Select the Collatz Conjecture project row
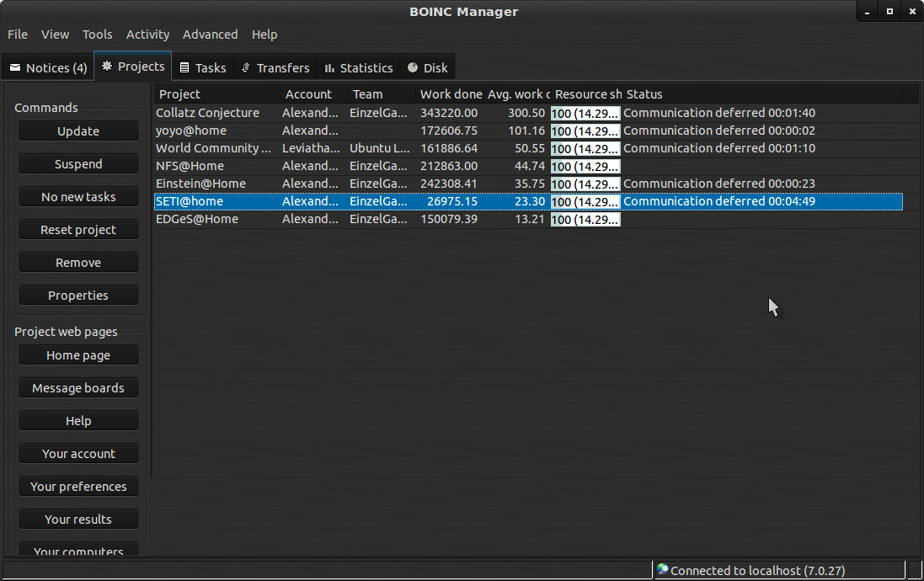The width and height of the screenshot is (924, 581). coord(207,113)
